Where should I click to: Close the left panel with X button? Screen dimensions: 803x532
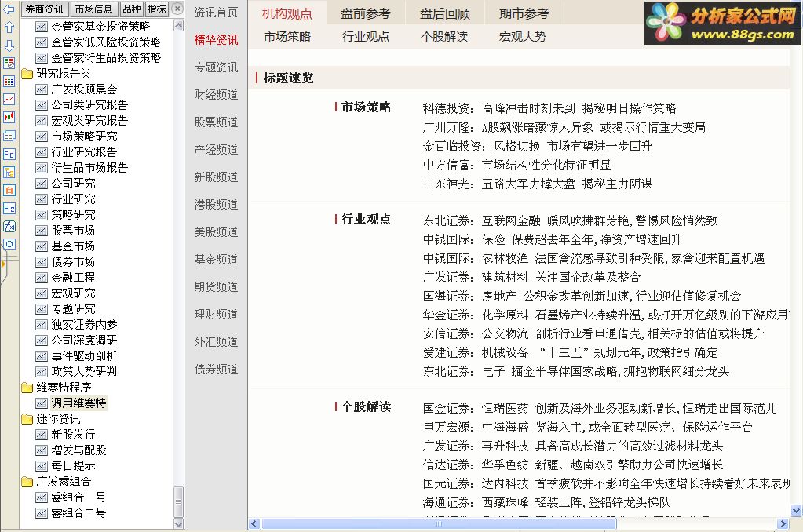(177, 9)
